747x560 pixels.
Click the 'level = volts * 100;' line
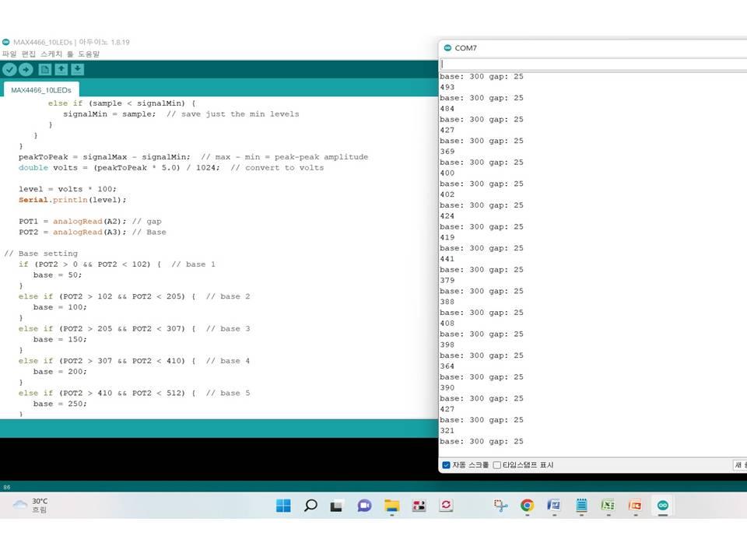pyautogui.click(x=67, y=189)
